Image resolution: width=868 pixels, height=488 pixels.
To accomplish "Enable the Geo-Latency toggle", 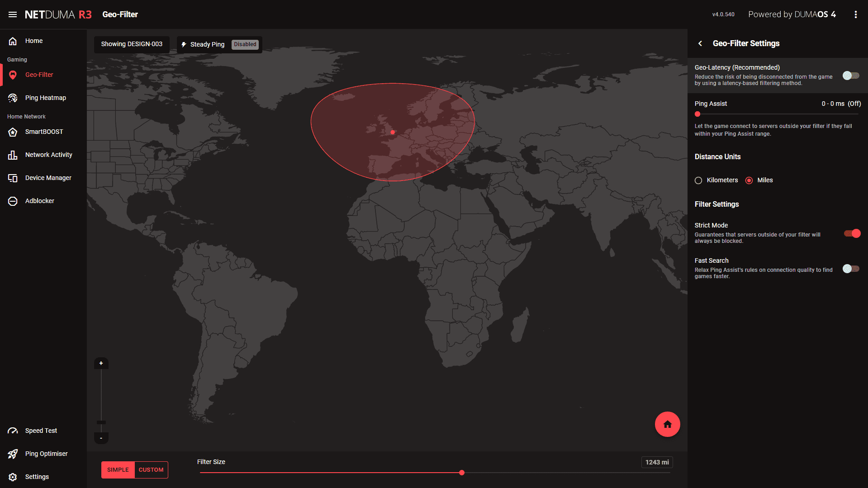I will click(851, 76).
